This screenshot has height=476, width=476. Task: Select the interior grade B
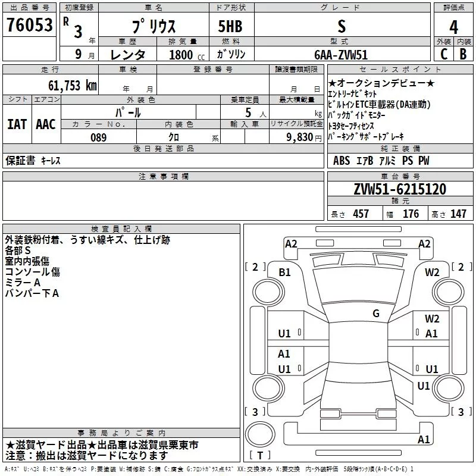click(463, 54)
